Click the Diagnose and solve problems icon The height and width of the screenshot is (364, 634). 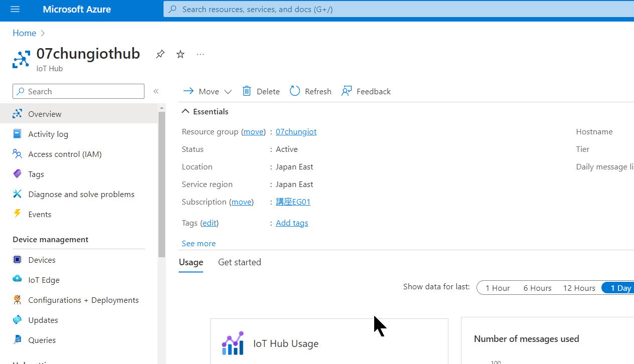click(x=18, y=194)
